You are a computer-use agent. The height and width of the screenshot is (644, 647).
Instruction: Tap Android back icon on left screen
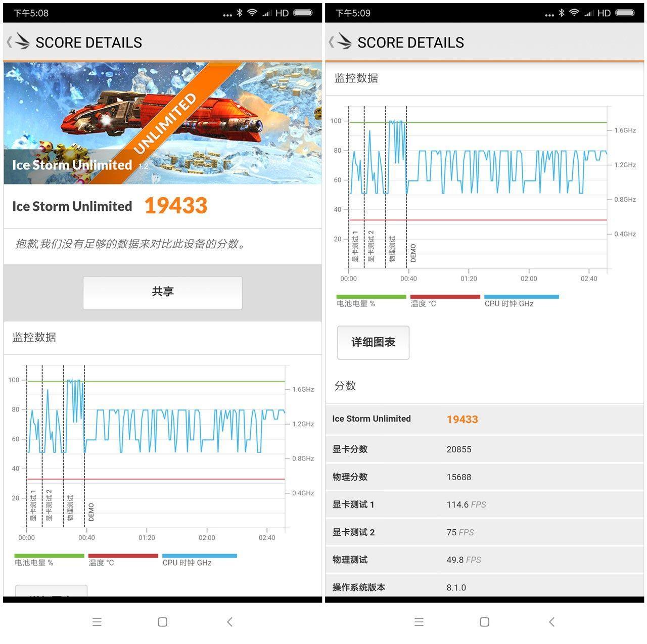point(229,622)
